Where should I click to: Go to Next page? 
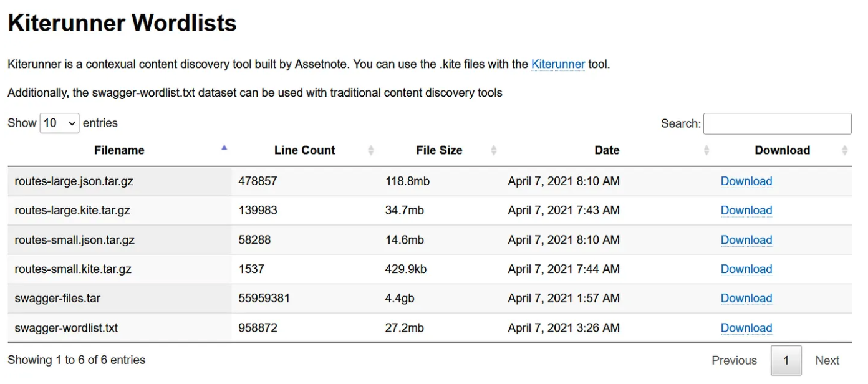coord(827,360)
